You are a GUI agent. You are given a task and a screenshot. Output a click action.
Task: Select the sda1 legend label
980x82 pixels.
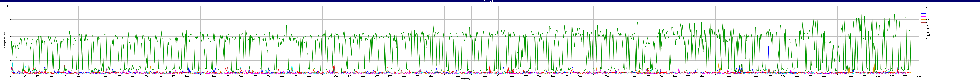click(928, 35)
